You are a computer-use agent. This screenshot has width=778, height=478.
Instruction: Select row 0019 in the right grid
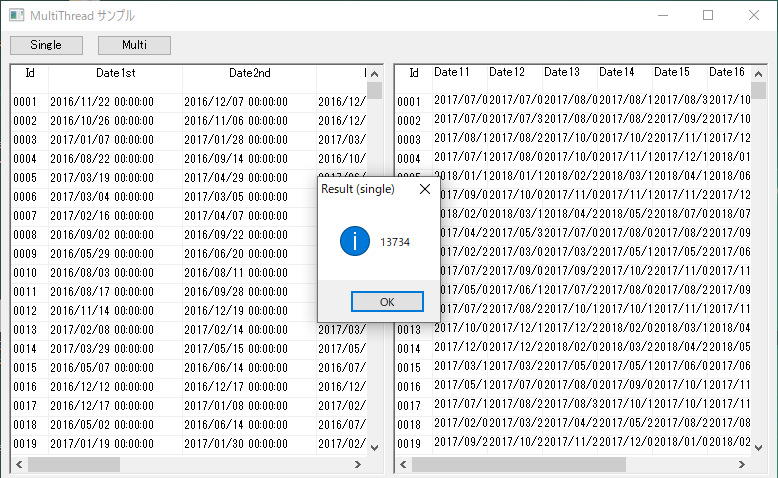point(409,443)
